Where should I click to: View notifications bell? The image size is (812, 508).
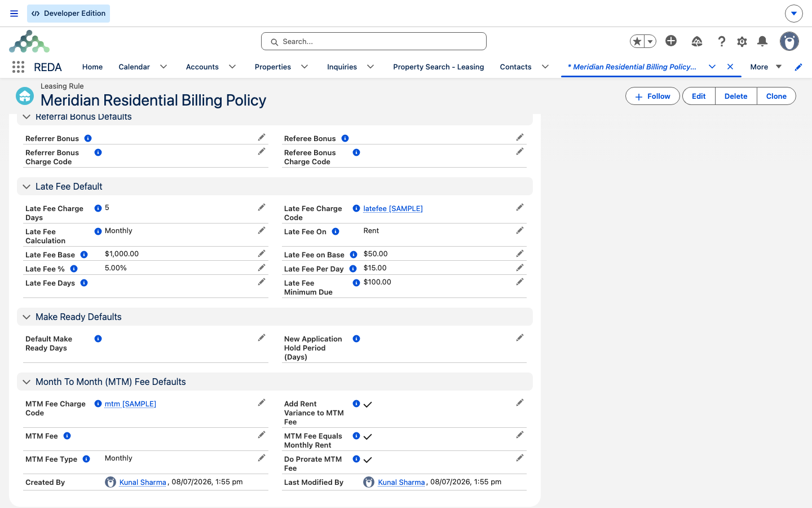[762, 41]
